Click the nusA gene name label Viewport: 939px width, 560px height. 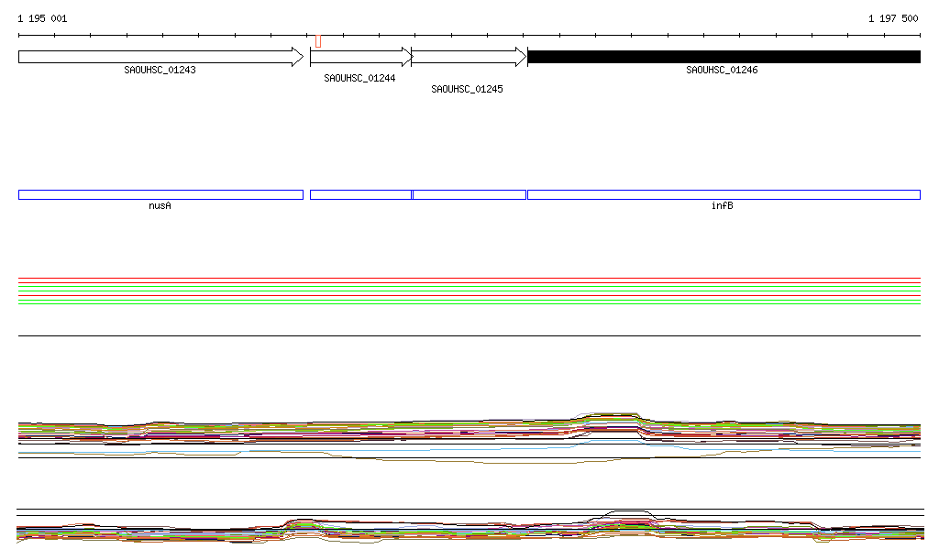pyautogui.click(x=160, y=206)
